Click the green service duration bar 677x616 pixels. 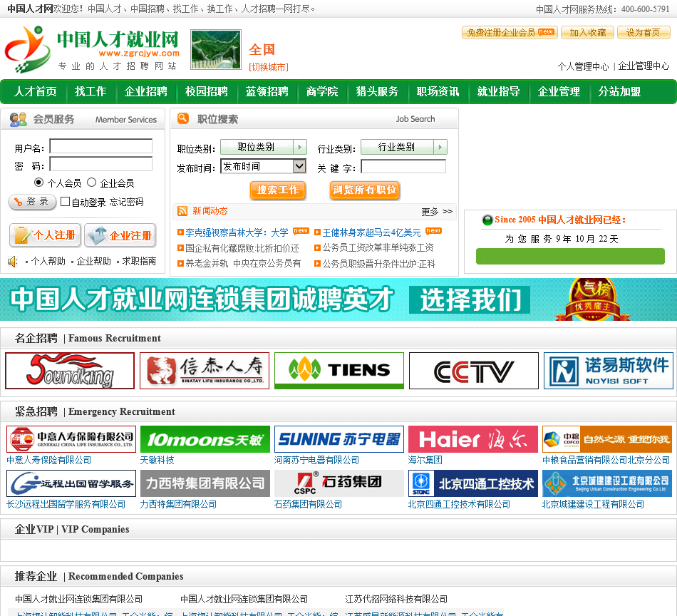[570, 256]
